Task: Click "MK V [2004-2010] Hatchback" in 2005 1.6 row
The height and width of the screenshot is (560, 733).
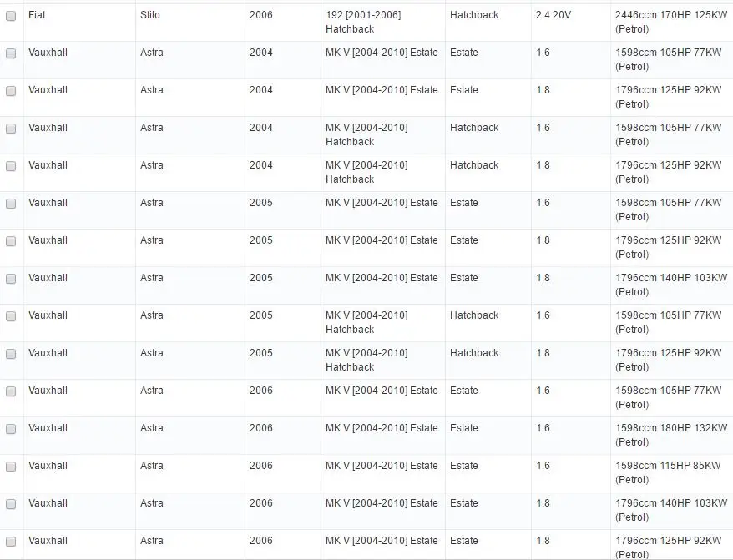Action: click(366, 322)
